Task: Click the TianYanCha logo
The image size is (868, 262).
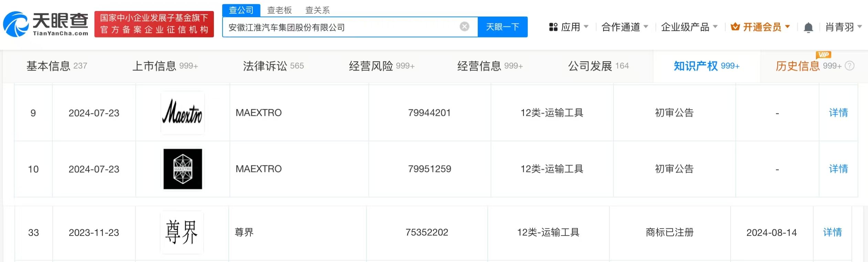Action: 45,24
